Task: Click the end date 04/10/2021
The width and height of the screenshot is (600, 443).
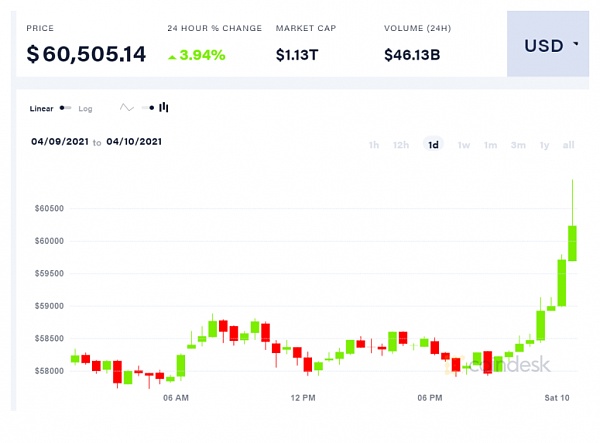Action: pyautogui.click(x=134, y=142)
